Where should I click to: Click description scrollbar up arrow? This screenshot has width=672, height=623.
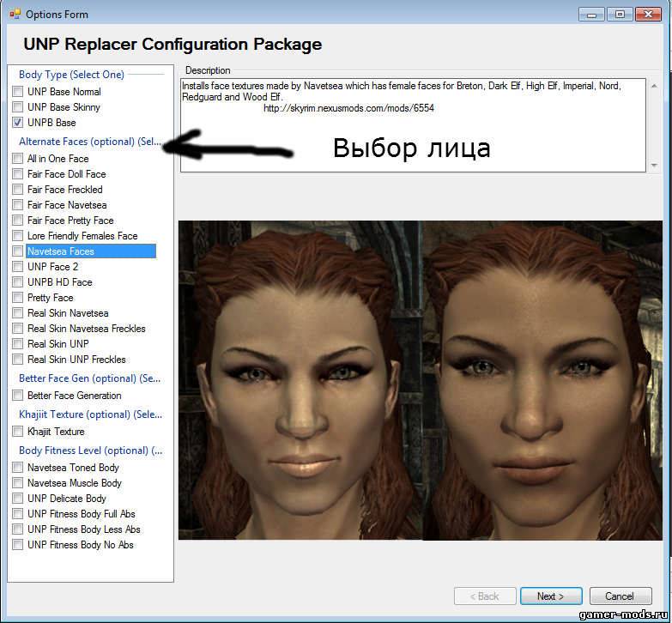click(x=654, y=86)
